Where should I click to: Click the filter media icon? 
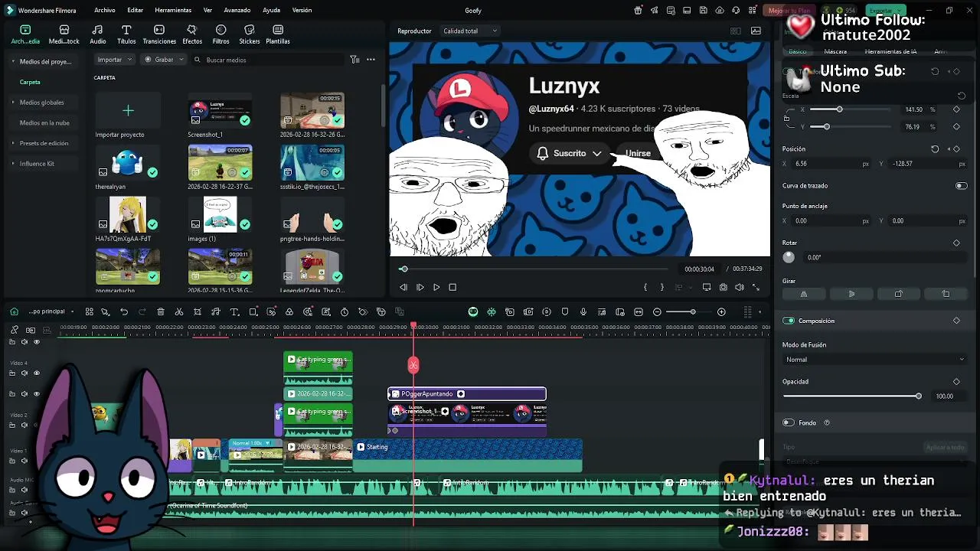pyautogui.click(x=354, y=60)
